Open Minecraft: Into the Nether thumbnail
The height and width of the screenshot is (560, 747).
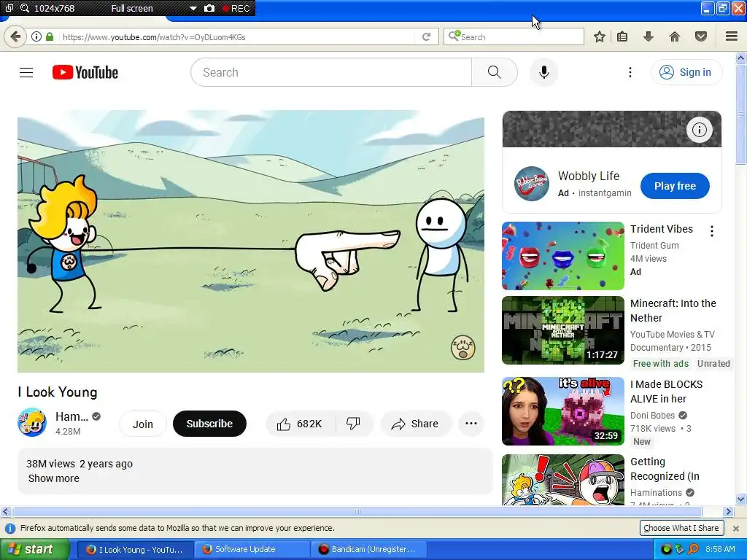point(563,330)
